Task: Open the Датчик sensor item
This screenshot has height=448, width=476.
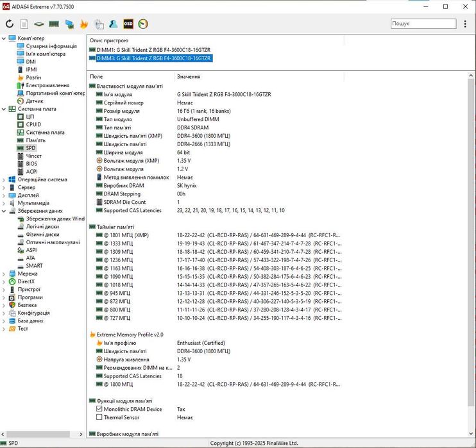Action: pyautogui.click(x=34, y=101)
